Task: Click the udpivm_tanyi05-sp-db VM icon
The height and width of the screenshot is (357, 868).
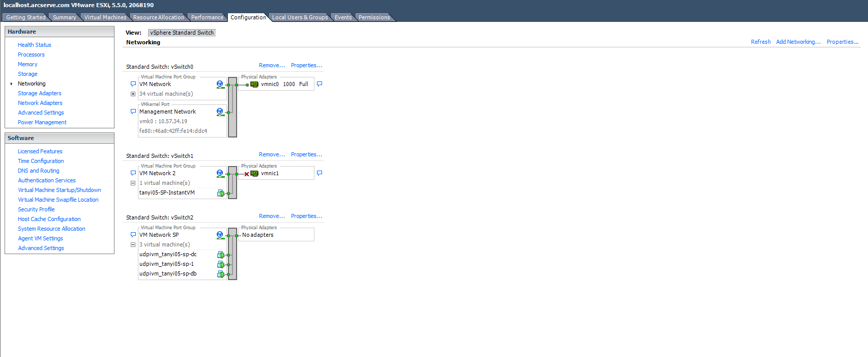Action: point(221,274)
